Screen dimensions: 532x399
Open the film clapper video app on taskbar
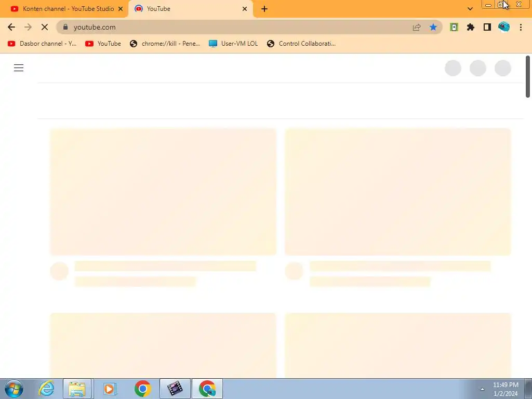tap(175, 389)
